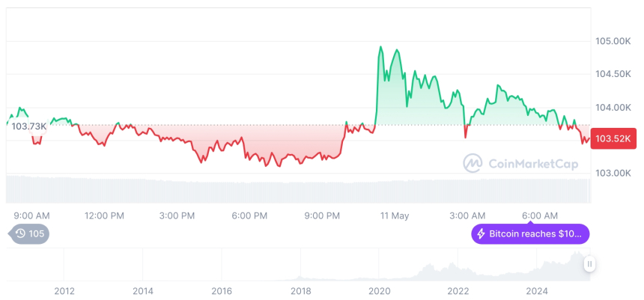The image size is (644, 300).
Task: Select 2020 on the overview timeline
Action: click(x=380, y=290)
